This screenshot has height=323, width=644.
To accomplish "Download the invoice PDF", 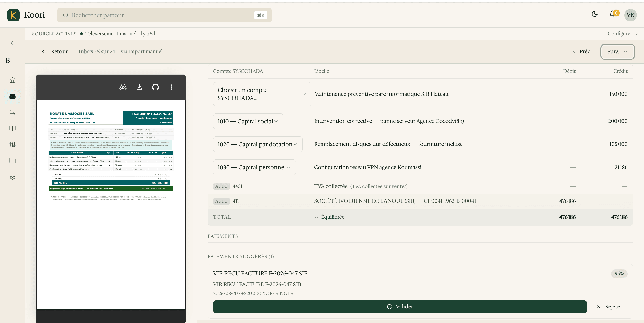I will click(139, 87).
